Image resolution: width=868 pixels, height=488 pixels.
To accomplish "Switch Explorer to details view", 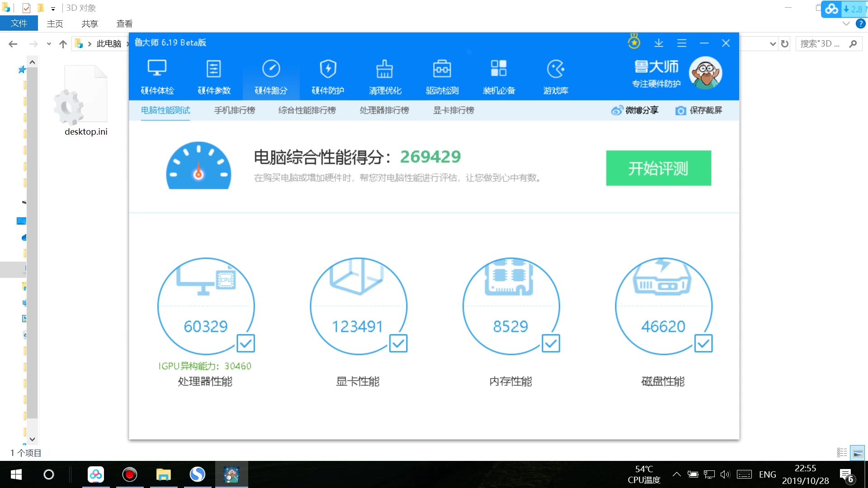I will [x=842, y=452].
